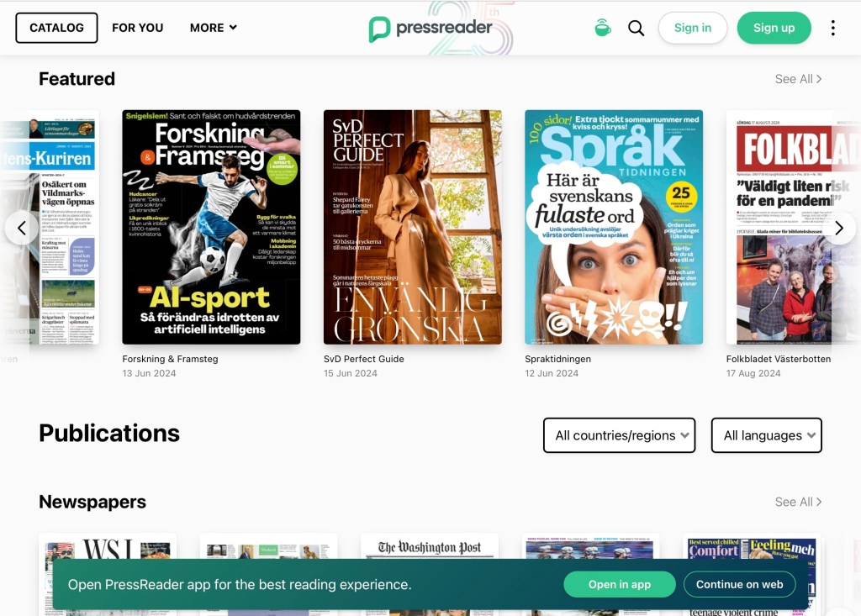
Task: Click the PressReader logo
Action: [430, 28]
